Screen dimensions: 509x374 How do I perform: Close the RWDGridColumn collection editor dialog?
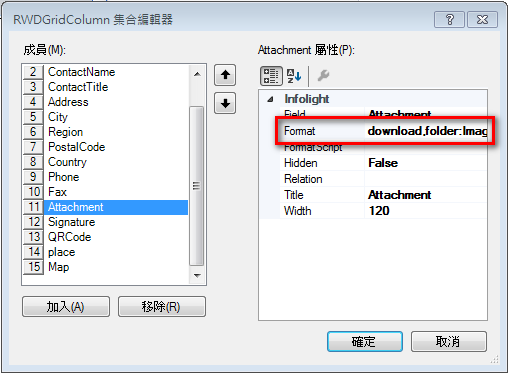point(482,20)
